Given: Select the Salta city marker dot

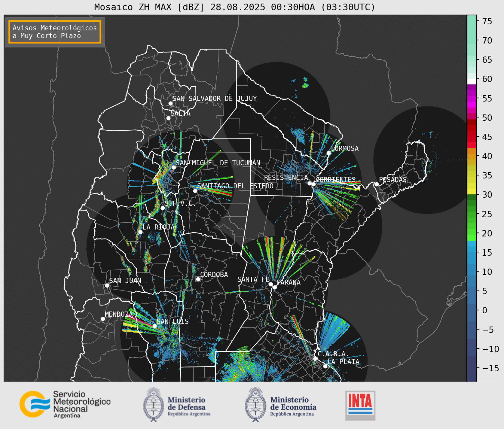Looking at the screenshot, I should pyautogui.click(x=168, y=118).
